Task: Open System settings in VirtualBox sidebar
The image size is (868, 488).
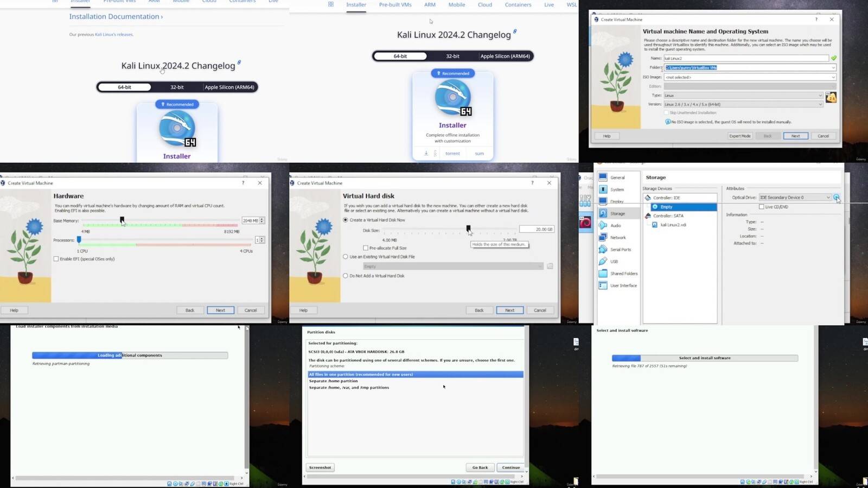Action: 617,189
